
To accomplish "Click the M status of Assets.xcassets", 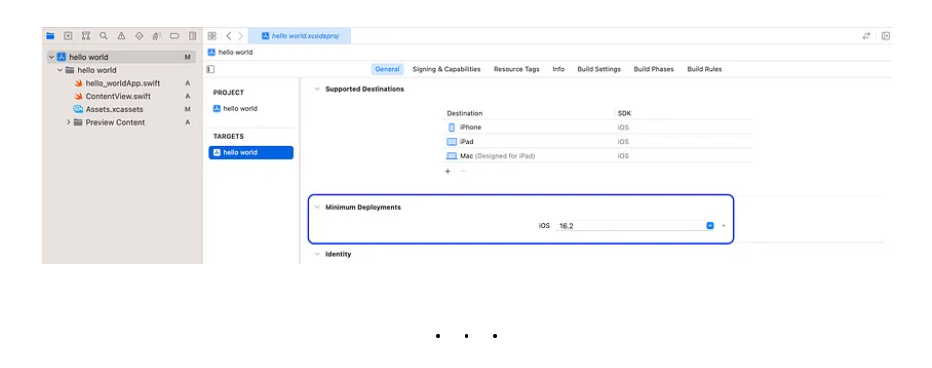I will pos(187,109).
